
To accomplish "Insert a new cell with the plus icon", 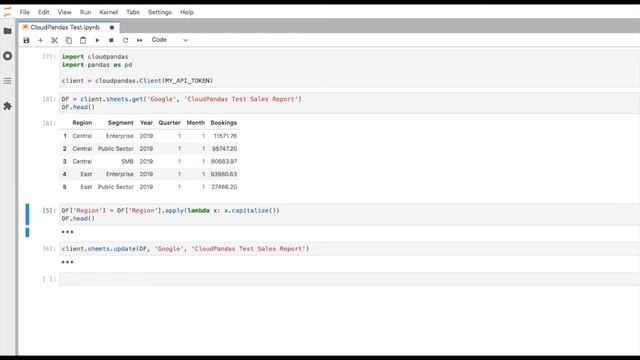I will tap(40, 40).
